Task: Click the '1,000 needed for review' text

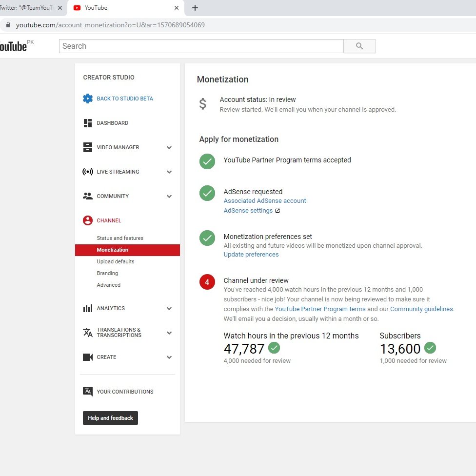Action: click(413, 360)
